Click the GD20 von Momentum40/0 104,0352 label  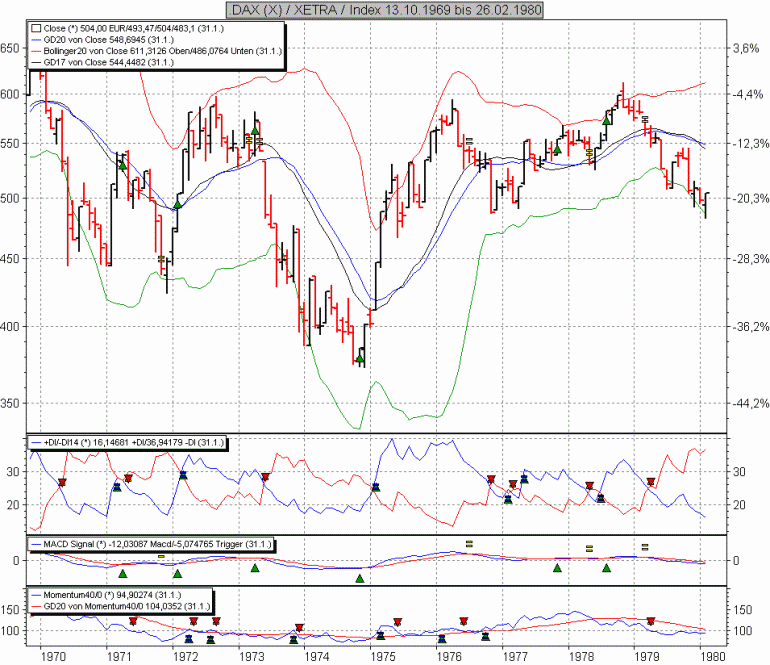(127, 606)
